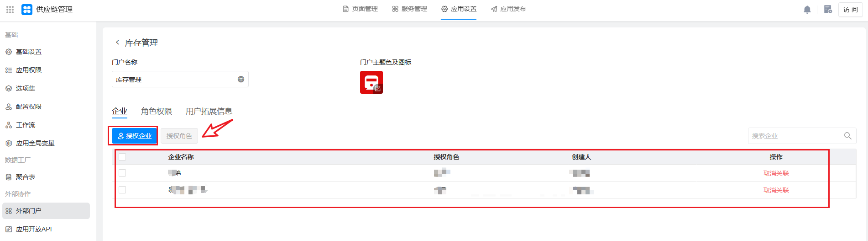Open the 页面管理 top menu
The height and width of the screenshot is (241, 868).
click(360, 9)
